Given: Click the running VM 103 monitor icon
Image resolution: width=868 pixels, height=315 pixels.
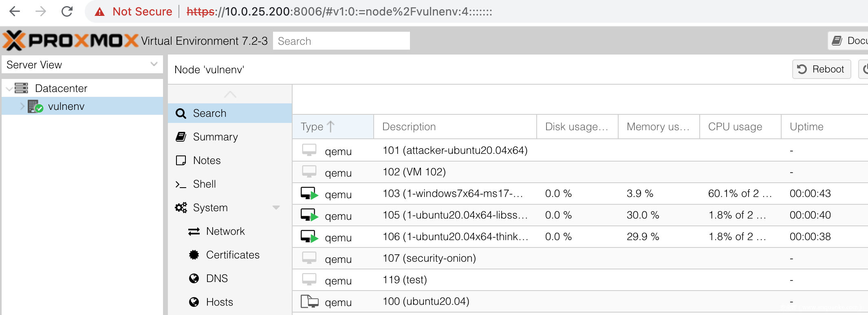Looking at the screenshot, I should coord(309,193).
